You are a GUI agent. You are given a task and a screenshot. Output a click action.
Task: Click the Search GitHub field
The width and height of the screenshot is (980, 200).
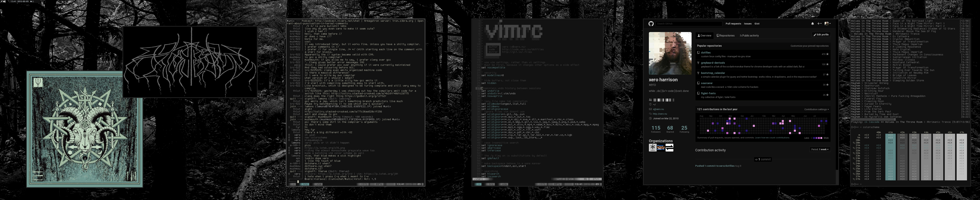(x=689, y=24)
